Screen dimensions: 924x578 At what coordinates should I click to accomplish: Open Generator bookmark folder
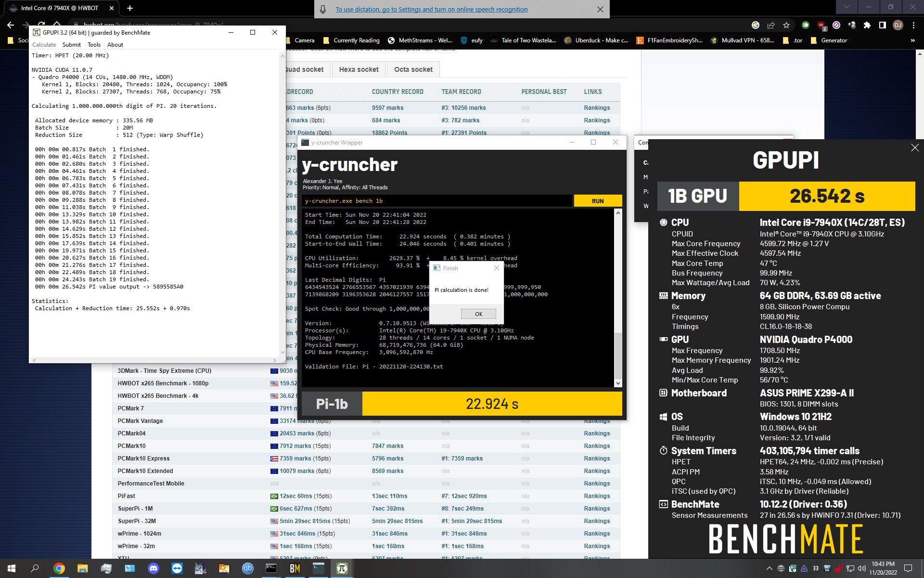coord(829,40)
